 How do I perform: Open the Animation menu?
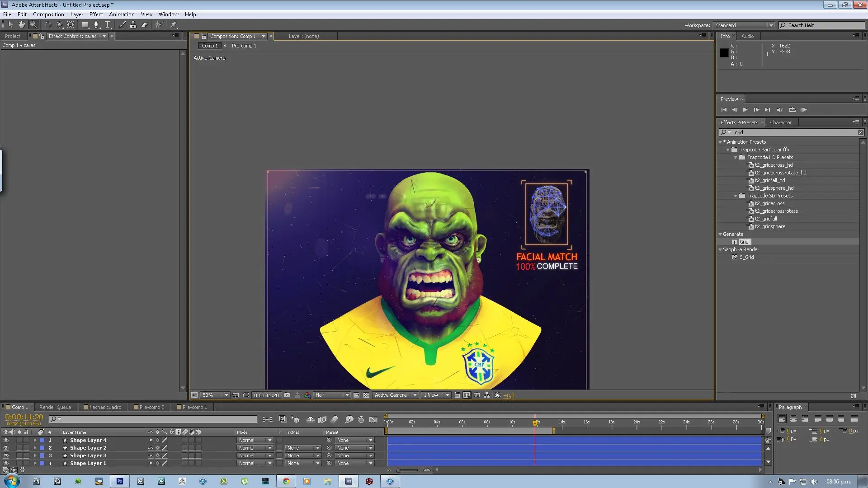(x=122, y=14)
